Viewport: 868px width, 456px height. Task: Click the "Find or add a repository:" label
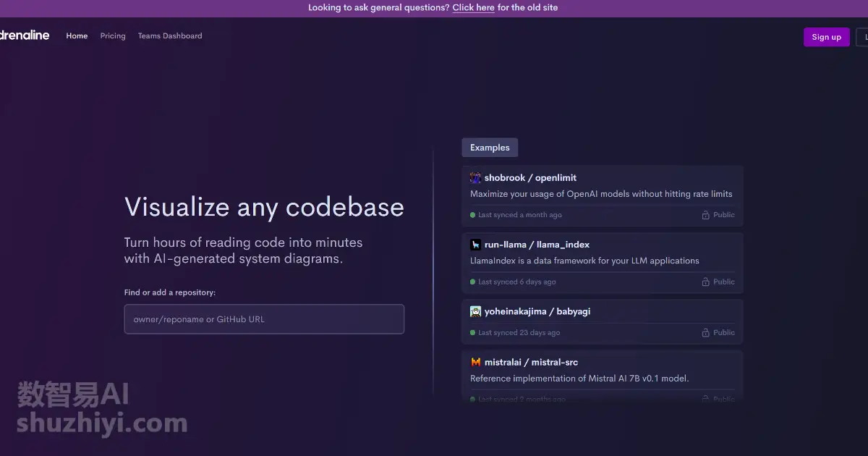pyautogui.click(x=170, y=292)
